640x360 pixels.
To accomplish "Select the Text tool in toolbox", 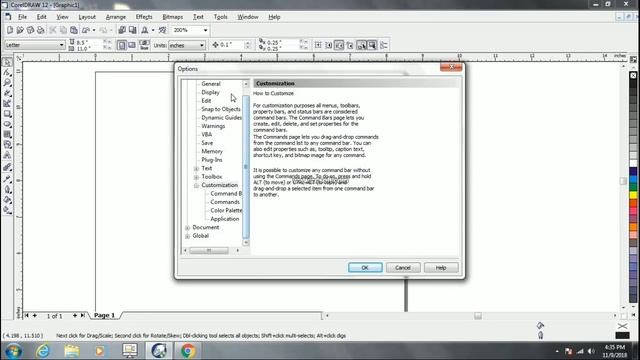I will tap(7, 155).
